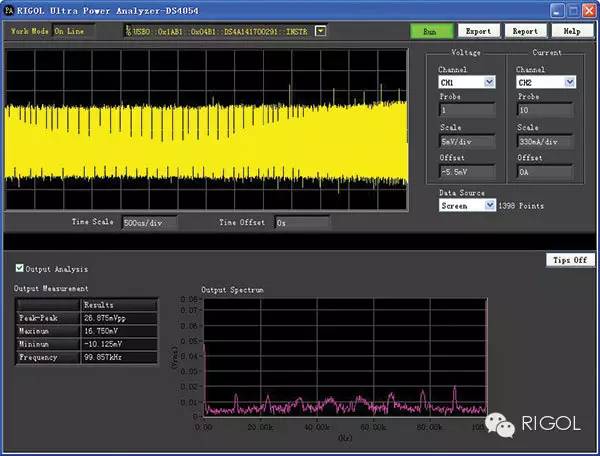Open the Help button
The height and width of the screenshot is (456, 600).
click(571, 31)
